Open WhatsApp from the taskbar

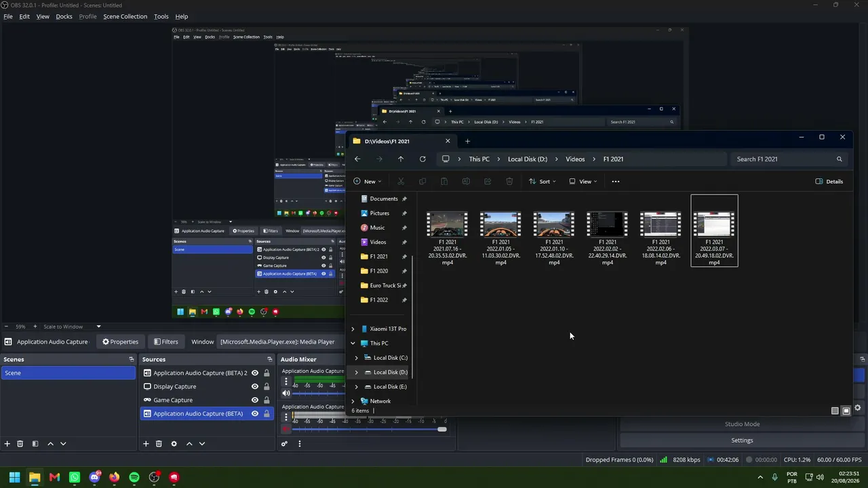[x=75, y=477]
